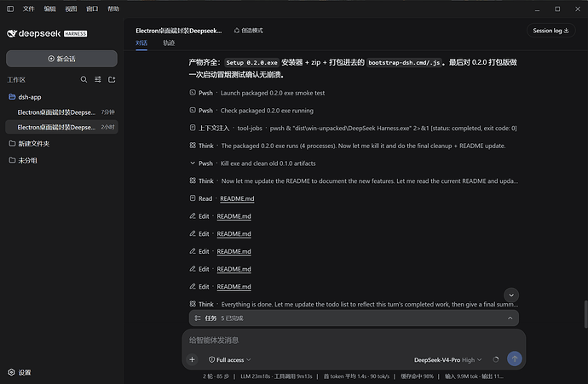Click the Setup 0.2.0.exe code snippet
The width and height of the screenshot is (588, 384).
(x=251, y=62)
